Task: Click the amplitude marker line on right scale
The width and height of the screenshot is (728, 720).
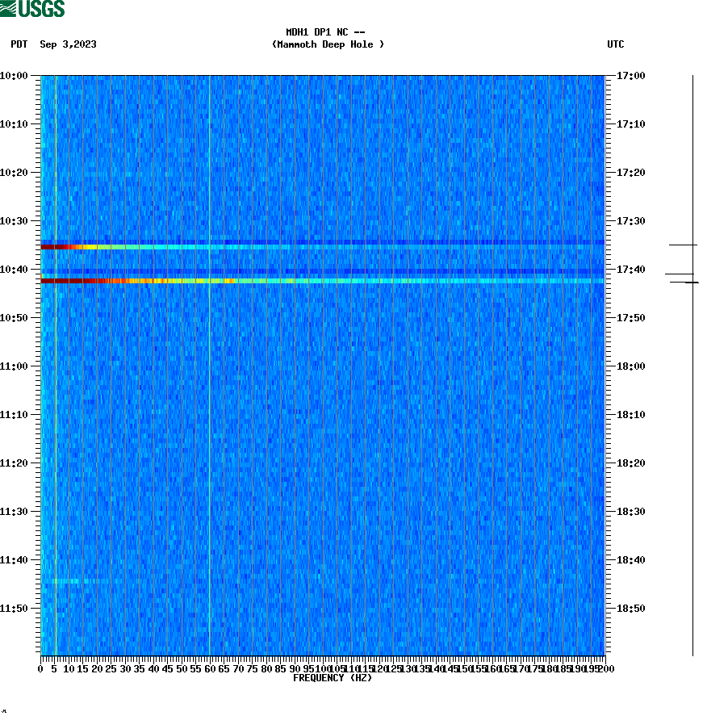Action: click(682, 245)
